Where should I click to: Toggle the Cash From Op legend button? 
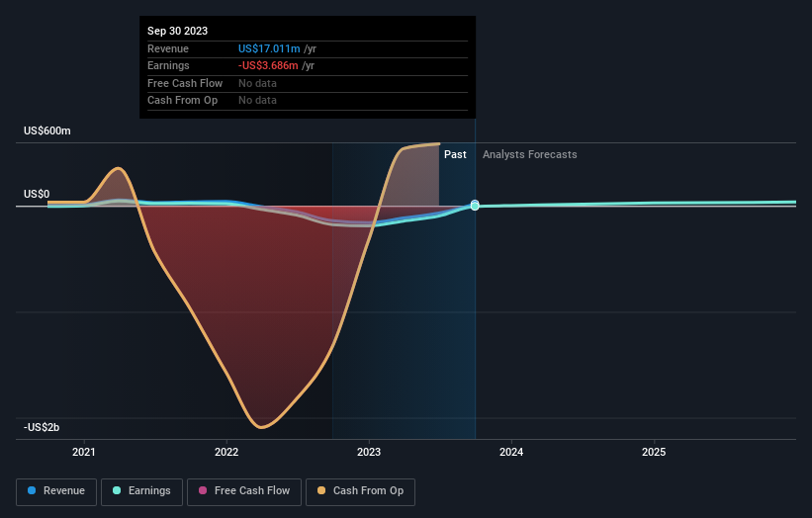[x=360, y=491]
